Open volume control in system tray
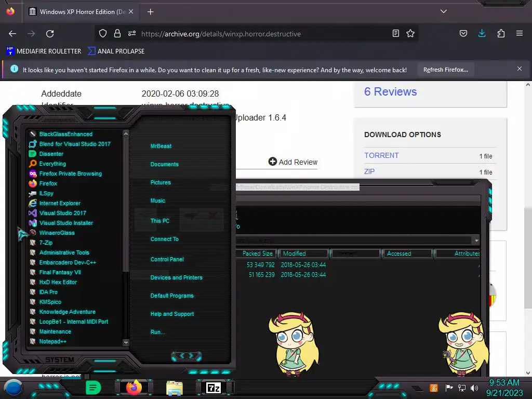The width and height of the screenshot is (532, 399). click(x=474, y=388)
